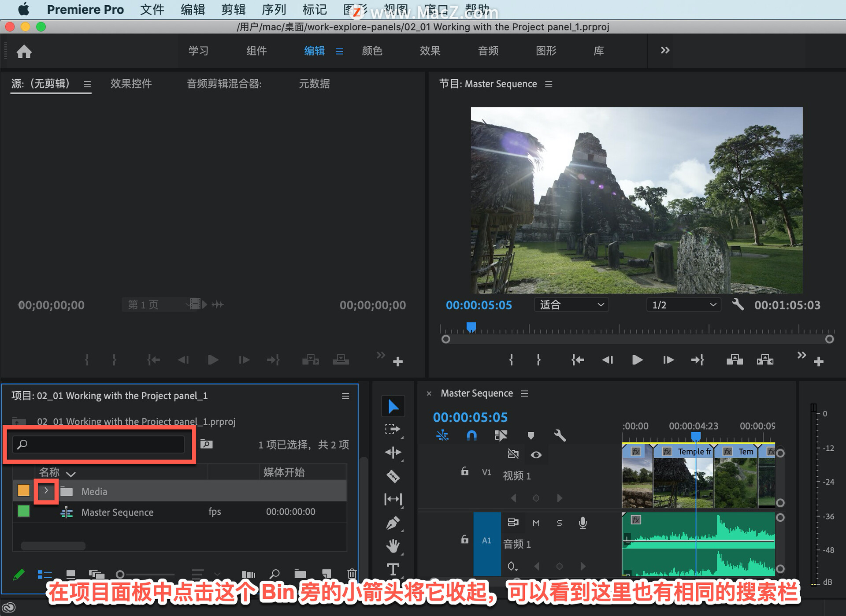Select the Track Select Forward tool
The width and height of the screenshot is (846, 616).
392,430
